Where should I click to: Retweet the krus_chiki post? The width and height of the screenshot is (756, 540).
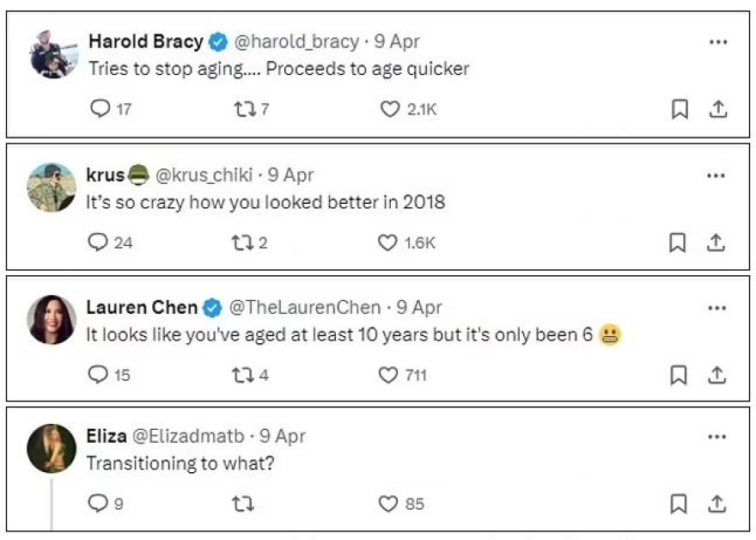240,242
